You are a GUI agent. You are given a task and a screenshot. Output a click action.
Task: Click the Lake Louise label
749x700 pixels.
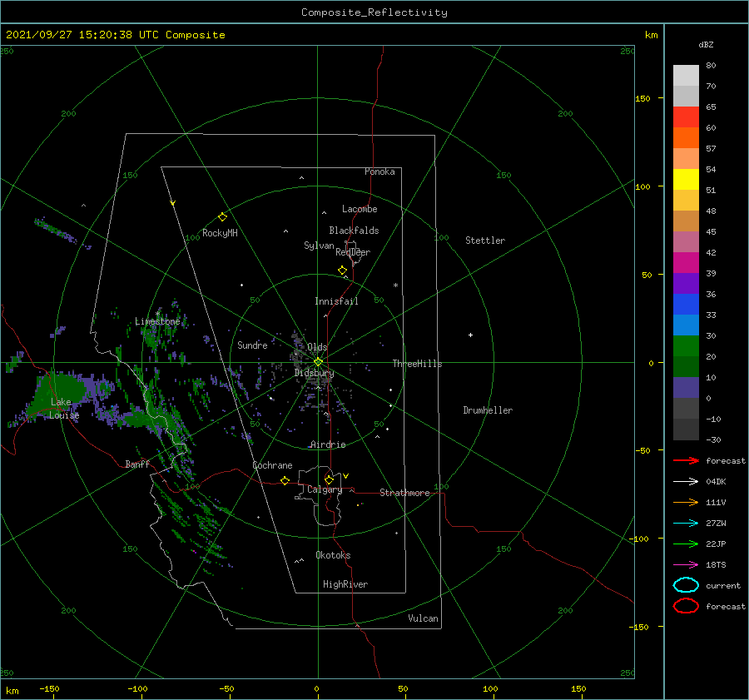(x=64, y=409)
